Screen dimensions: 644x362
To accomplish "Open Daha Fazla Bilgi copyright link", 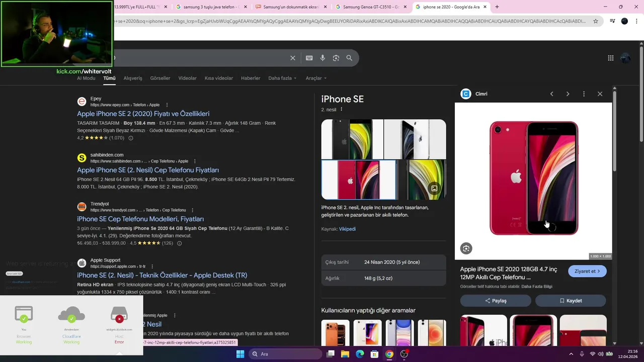I will tap(537, 287).
